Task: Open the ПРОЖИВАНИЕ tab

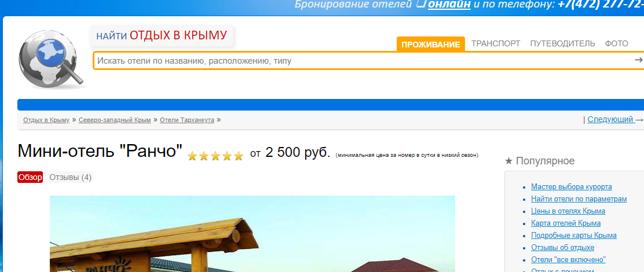Action: (x=430, y=45)
